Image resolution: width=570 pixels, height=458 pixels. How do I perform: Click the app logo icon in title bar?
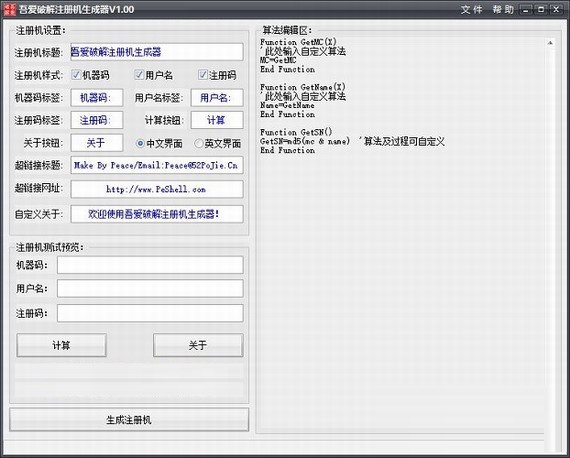[x=10, y=9]
